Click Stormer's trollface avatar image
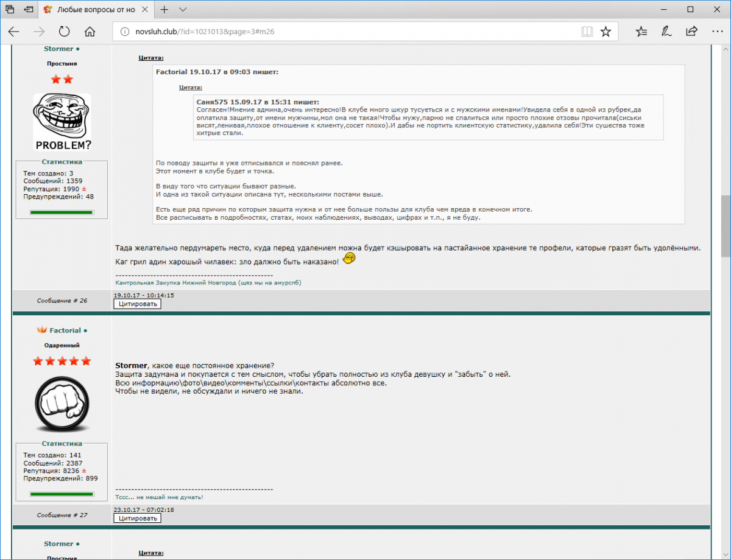The height and width of the screenshot is (560, 731). pos(62,122)
